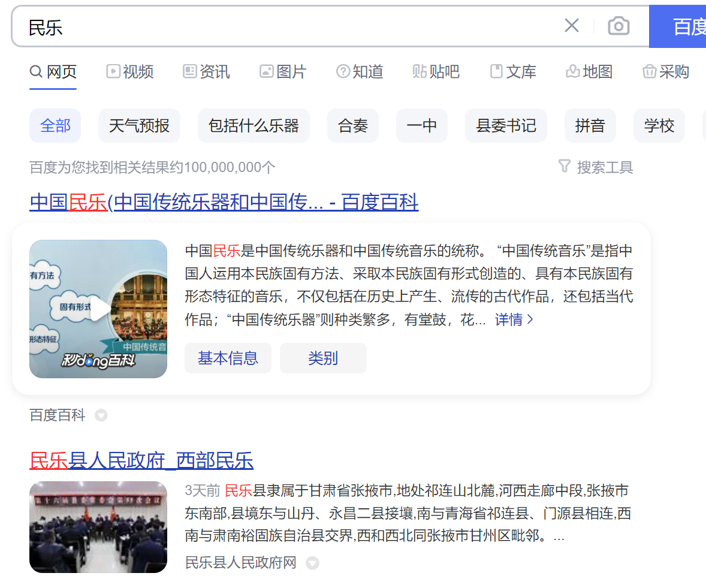This screenshot has width=706, height=588.
Task: Open the 知道 tab
Action: coord(360,71)
